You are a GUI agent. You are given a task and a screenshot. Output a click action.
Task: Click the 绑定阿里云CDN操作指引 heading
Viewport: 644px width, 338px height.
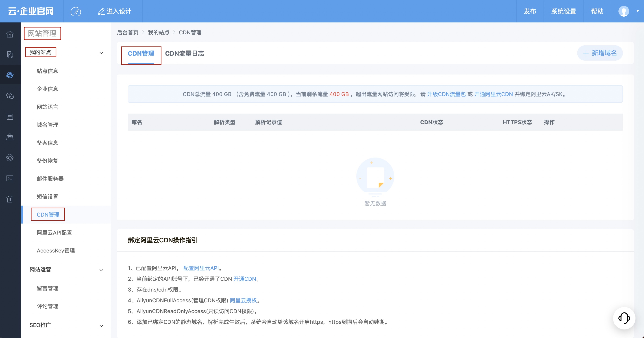point(163,240)
